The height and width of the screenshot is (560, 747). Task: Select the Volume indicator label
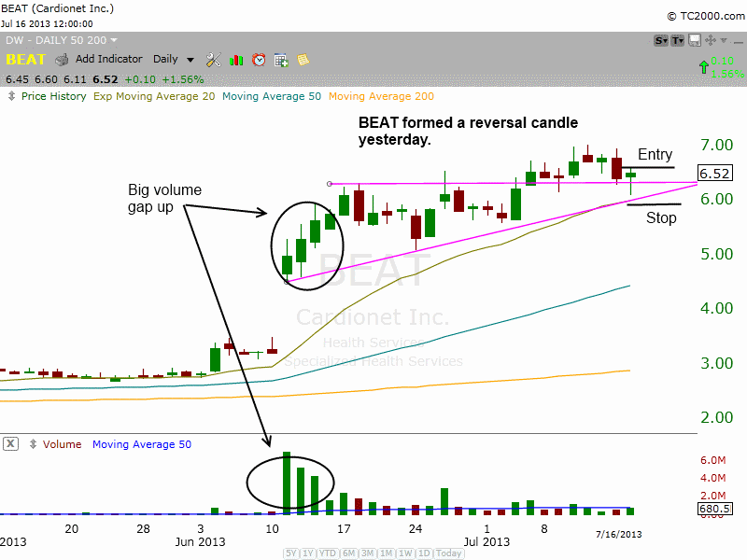click(x=62, y=444)
